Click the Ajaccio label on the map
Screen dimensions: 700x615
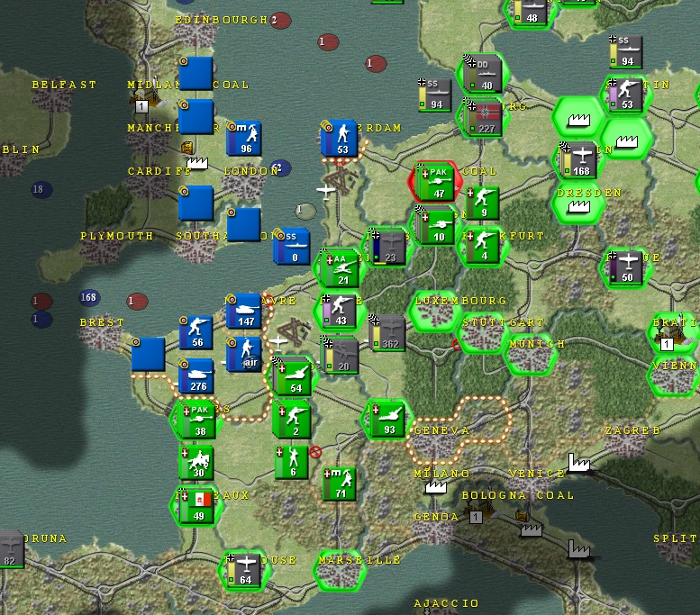click(446, 603)
